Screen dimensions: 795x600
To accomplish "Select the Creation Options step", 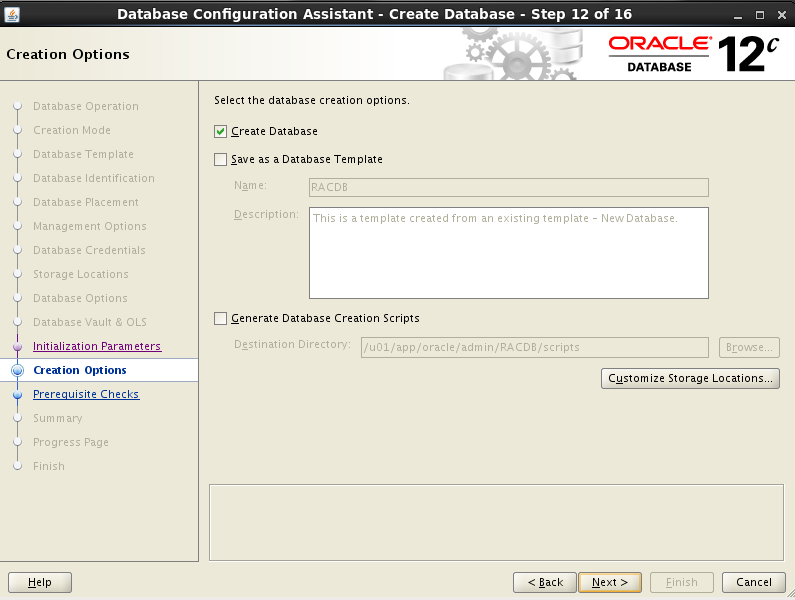I will pyautogui.click(x=80, y=370).
